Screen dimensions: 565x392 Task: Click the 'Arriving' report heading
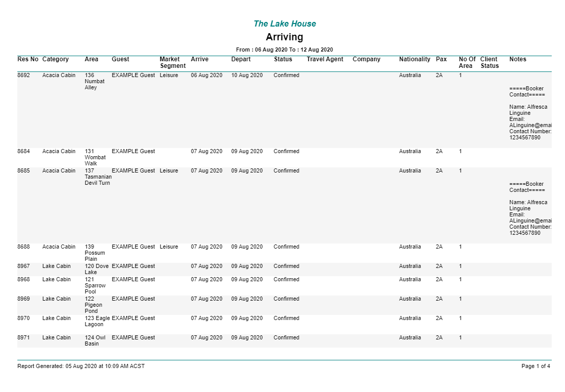tap(284, 37)
